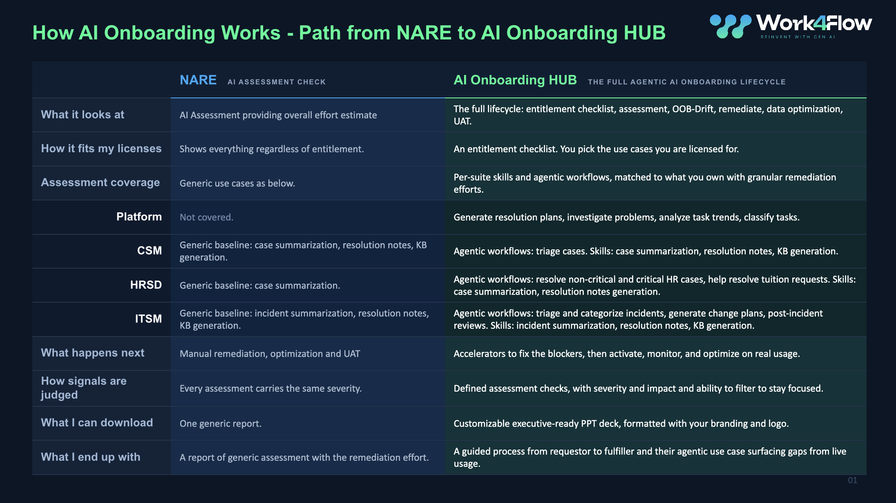Click the 'HRSD' row label
Viewport: 896px width, 503px height.
click(146, 285)
